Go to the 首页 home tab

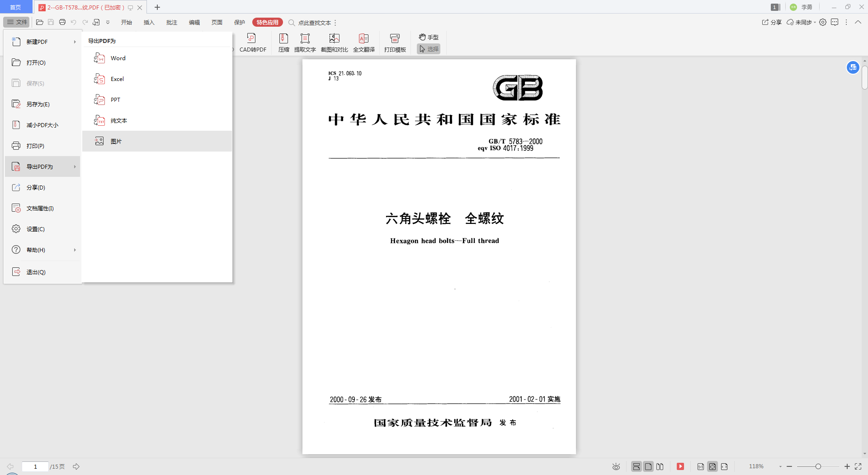(x=16, y=7)
